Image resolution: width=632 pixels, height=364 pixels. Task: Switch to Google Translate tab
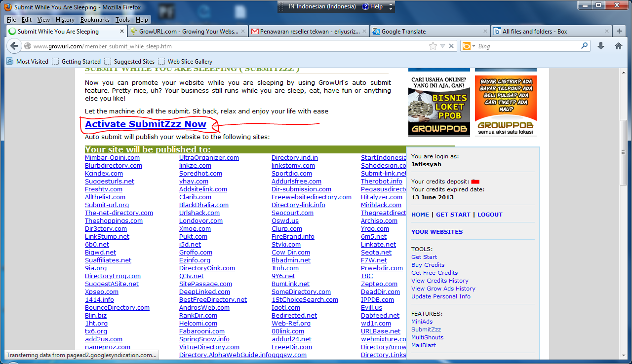click(x=430, y=31)
